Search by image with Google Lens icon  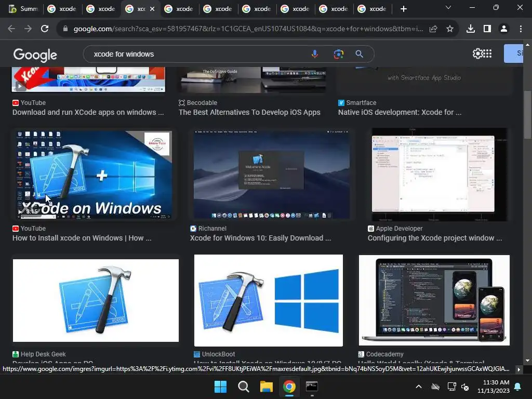click(x=338, y=54)
